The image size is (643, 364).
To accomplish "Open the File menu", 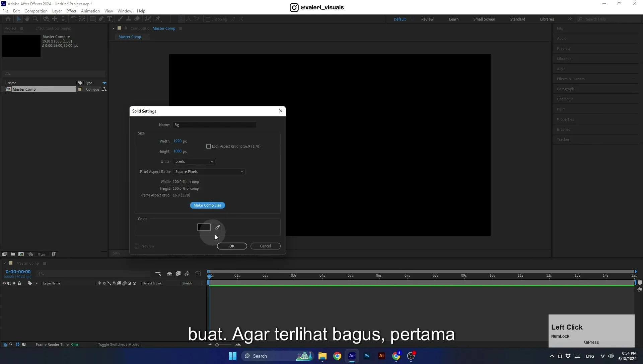I will point(5,11).
